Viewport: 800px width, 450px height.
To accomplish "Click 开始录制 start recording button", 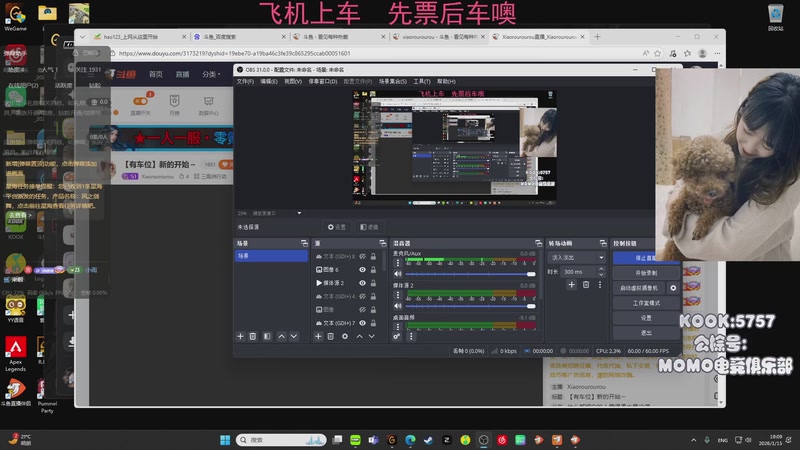I will [646, 273].
